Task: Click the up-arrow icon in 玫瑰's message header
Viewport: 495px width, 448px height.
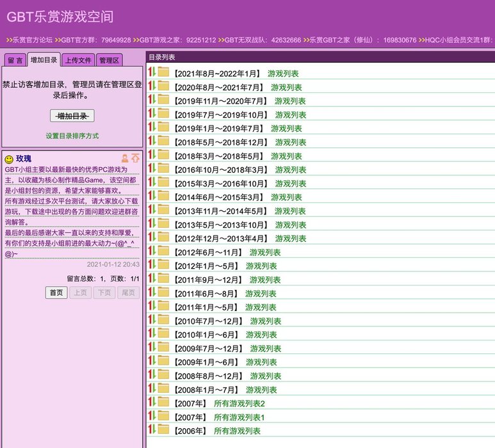Action: click(x=134, y=158)
